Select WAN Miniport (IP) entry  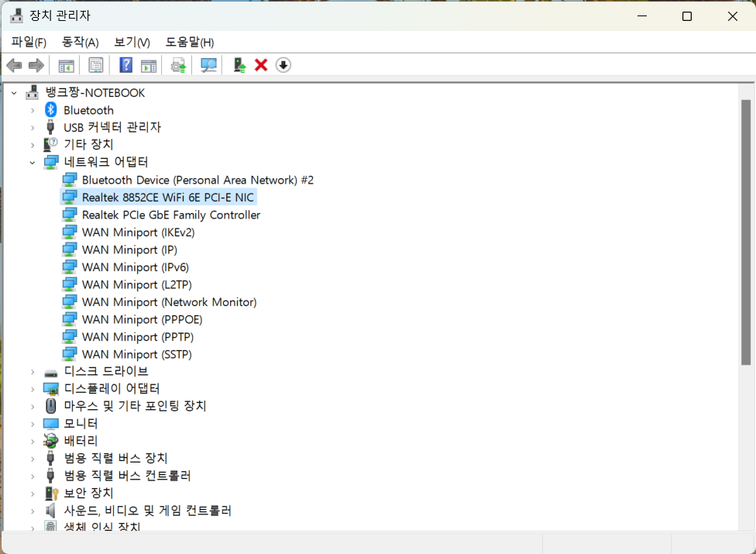pyautogui.click(x=129, y=249)
